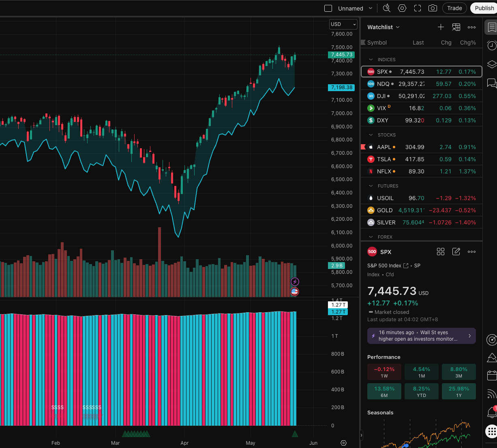Click the 7,198.38 indicator label on scale
The height and width of the screenshot is (448, 497).
pyautogui.click(x=341, y=87)
